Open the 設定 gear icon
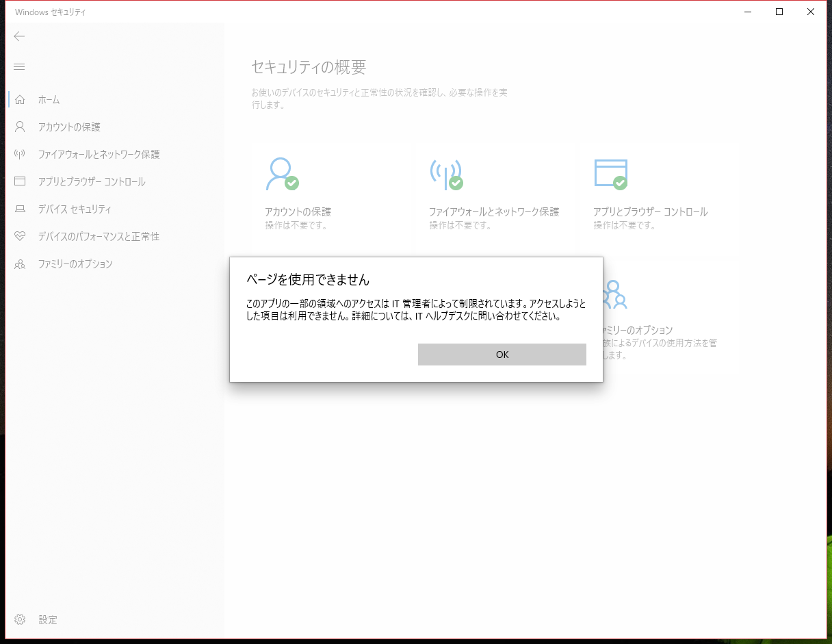 20,619
